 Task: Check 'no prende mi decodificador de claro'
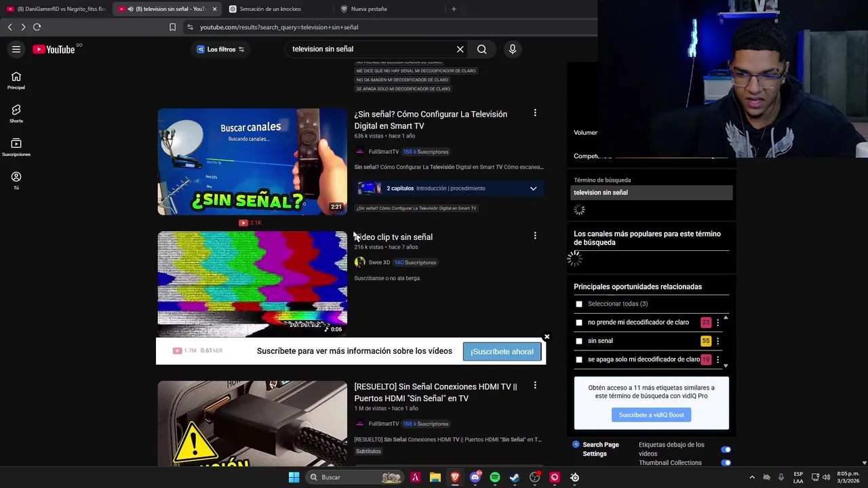click(x=579, y=323)
